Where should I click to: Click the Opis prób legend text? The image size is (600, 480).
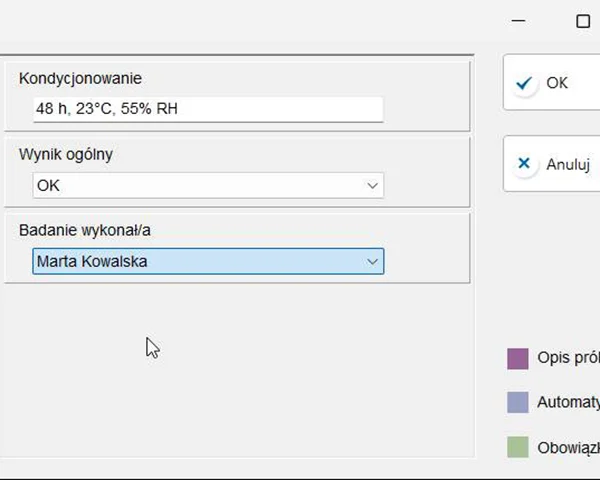click(568, 358)
